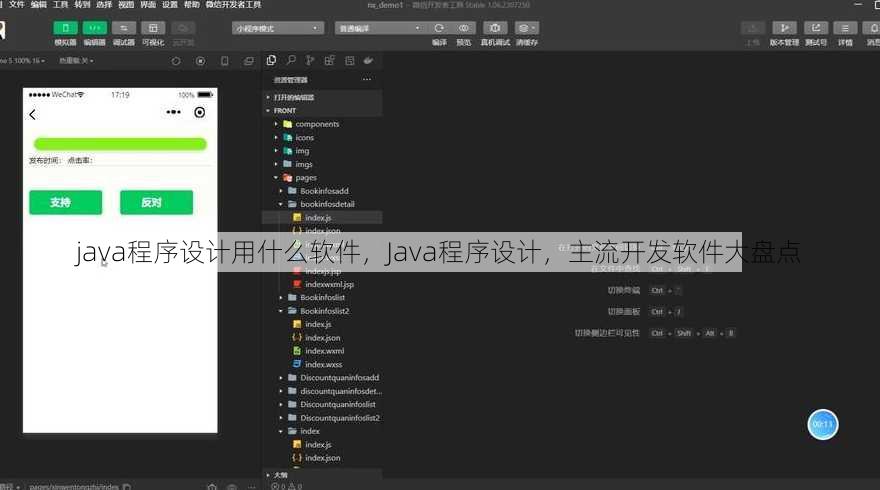This screenshot has height=490, width=880.
Task: Open the 清缓存 clear cache dropdown
Action: [526, 28]
